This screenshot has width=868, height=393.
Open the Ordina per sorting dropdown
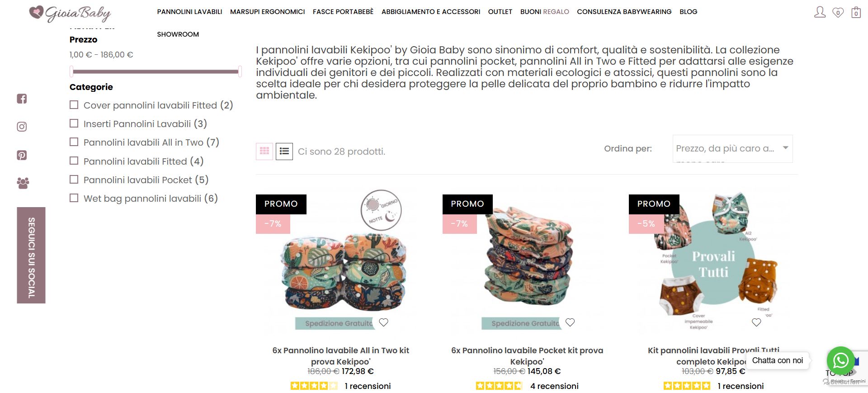732,148
